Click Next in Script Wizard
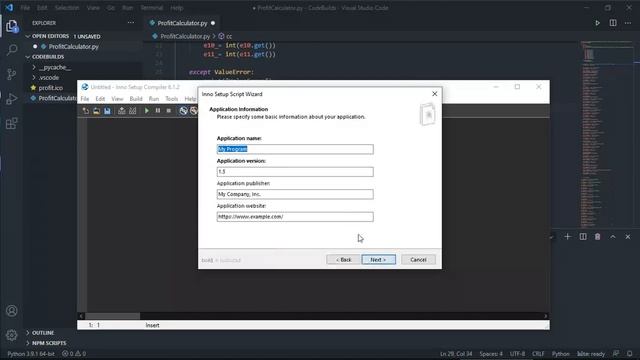The width and height of the screenshot is (640, 360). (x=378, y=260)
